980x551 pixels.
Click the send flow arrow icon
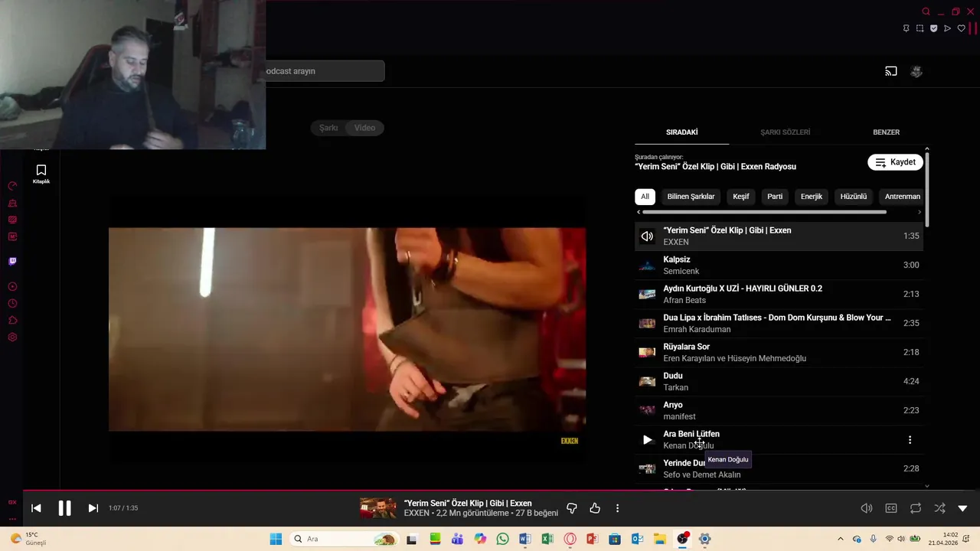947,28
